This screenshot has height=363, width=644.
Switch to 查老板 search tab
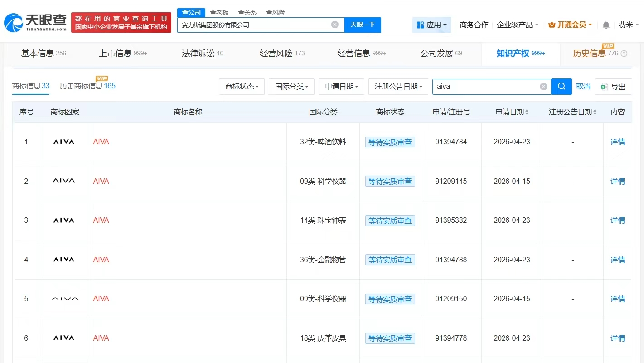click(219, 12)
